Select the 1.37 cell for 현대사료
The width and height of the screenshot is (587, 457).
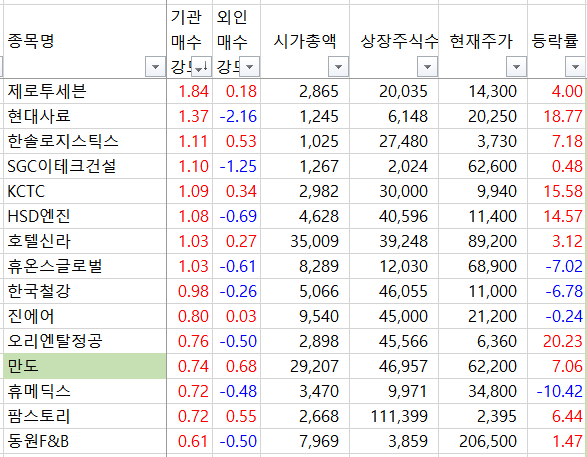(x=190, y=116)
